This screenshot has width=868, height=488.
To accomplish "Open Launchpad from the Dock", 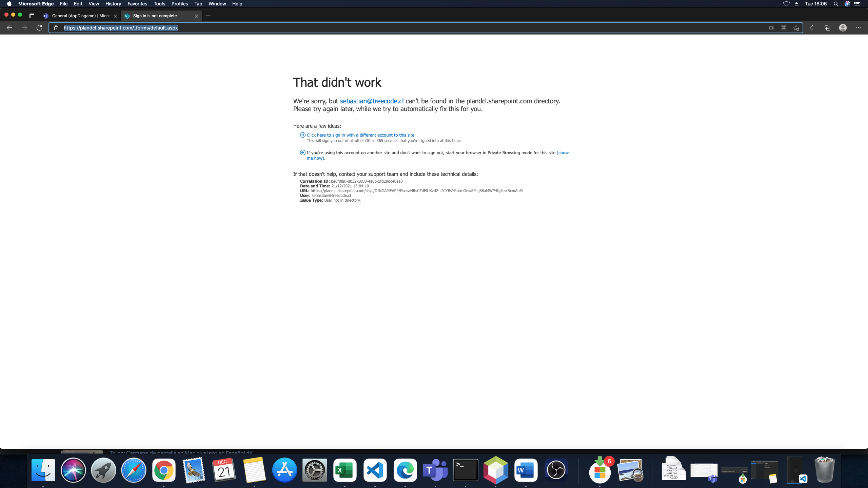I will click(x=103, y=470).
